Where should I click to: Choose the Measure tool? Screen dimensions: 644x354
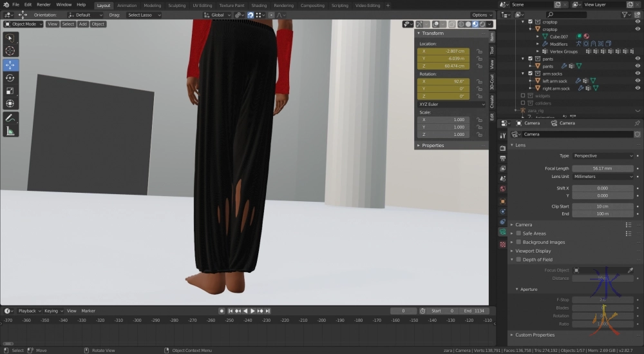coord(11,132)
